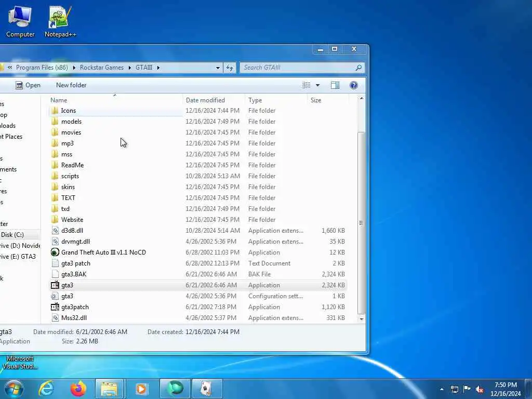Expand the double chevron breadcrumb overflow
Viewport: 532px width, 399px height.
click(10, 68)
